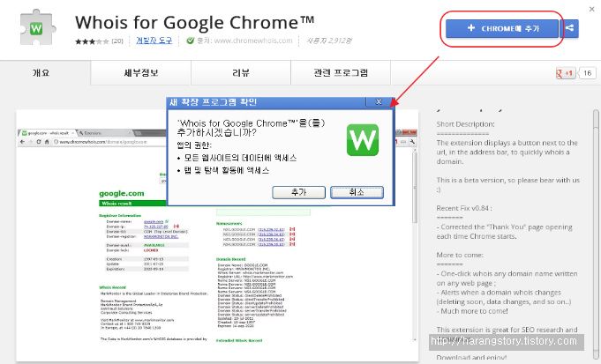
Task: Open the share icon button
Action: click(x=569, y=29)
